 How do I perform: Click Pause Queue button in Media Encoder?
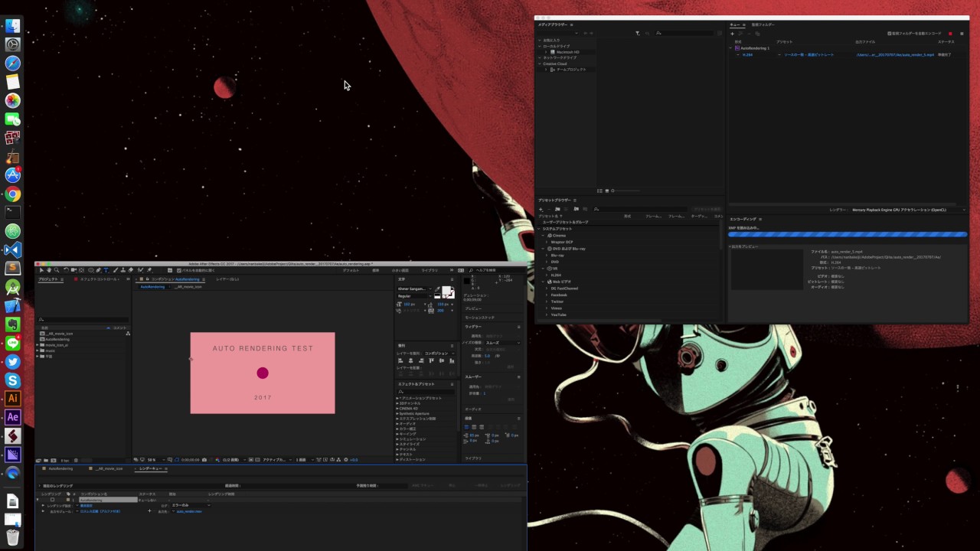pos(962,34)
